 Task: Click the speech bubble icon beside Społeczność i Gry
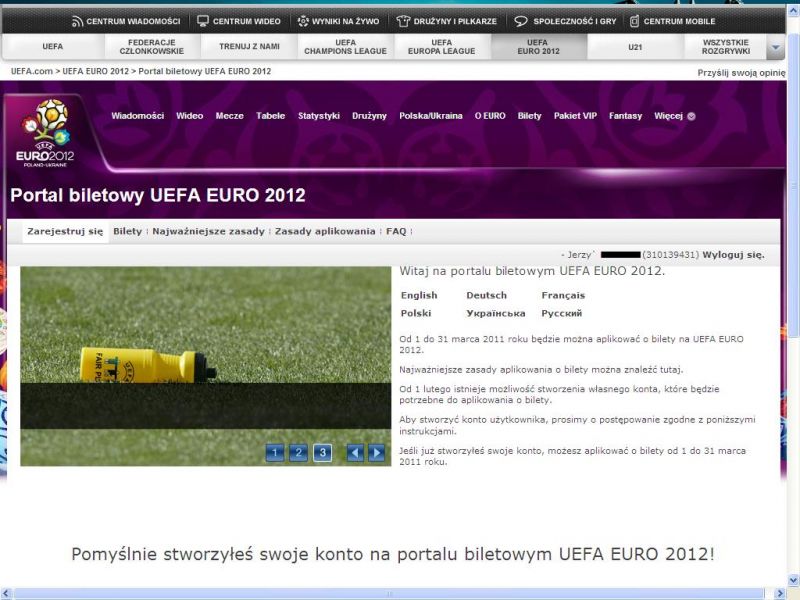521,21
